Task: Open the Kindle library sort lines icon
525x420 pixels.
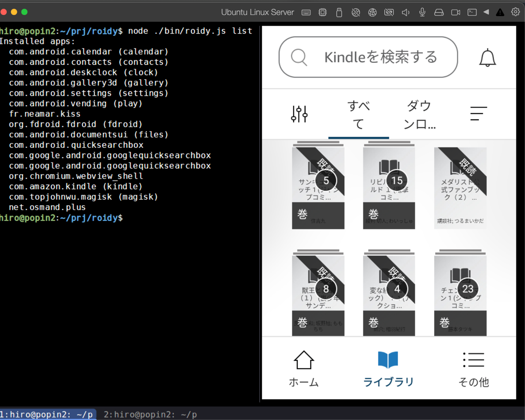Action: (478, 114)
